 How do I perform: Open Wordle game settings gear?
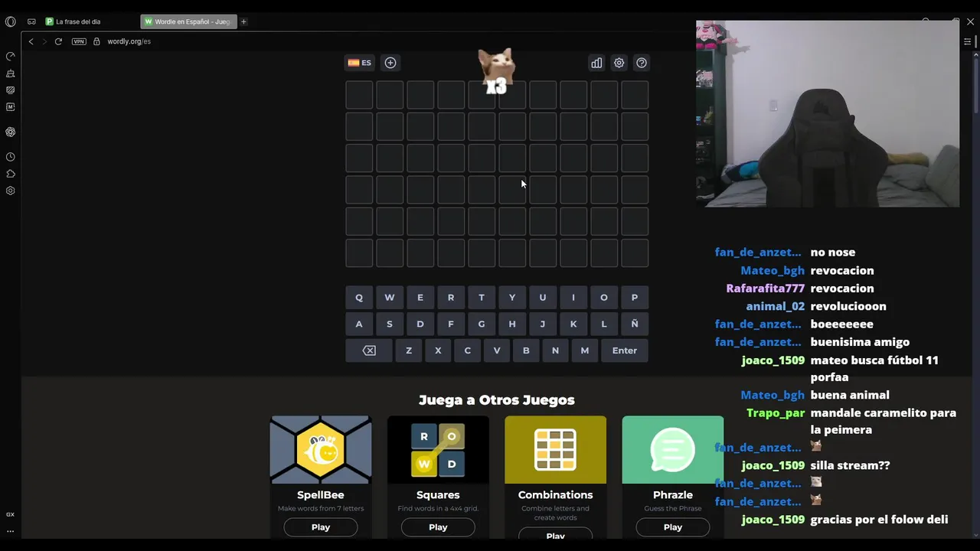[619, 63]
